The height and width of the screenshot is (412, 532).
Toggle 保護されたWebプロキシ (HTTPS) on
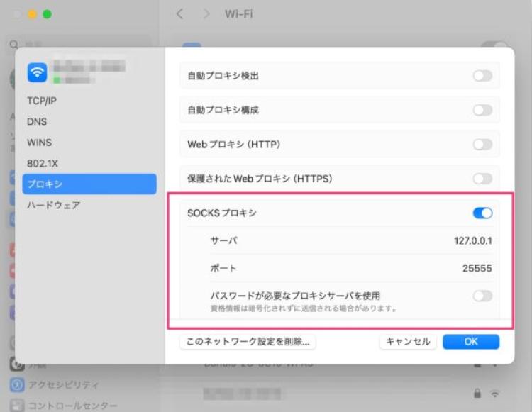(x=482, y=179)
